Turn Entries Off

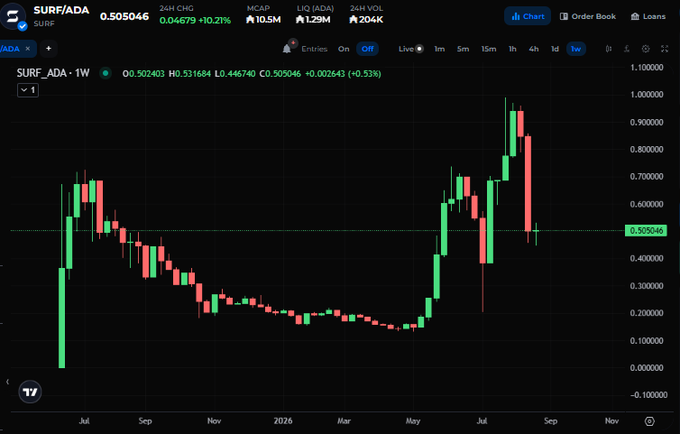click(368, 49)
